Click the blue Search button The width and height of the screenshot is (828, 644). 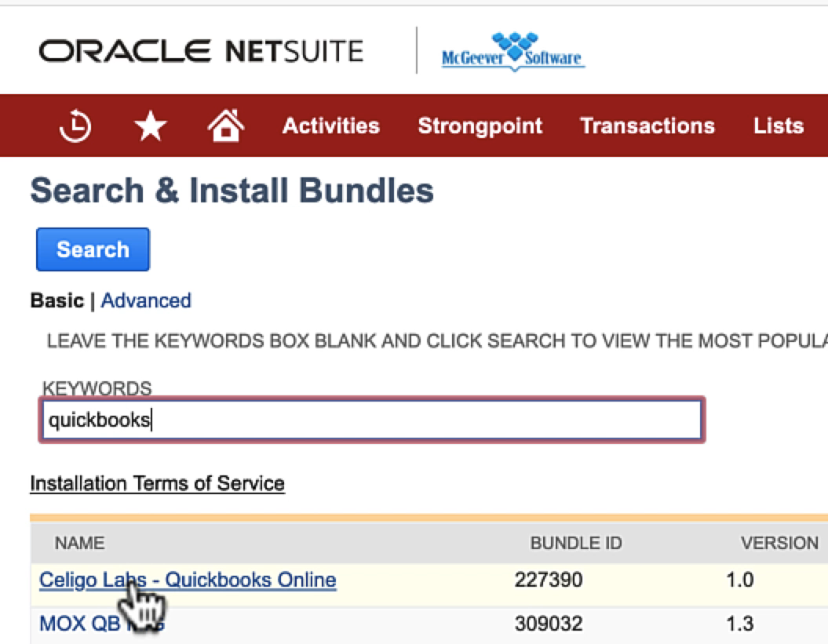coord(93,249)
